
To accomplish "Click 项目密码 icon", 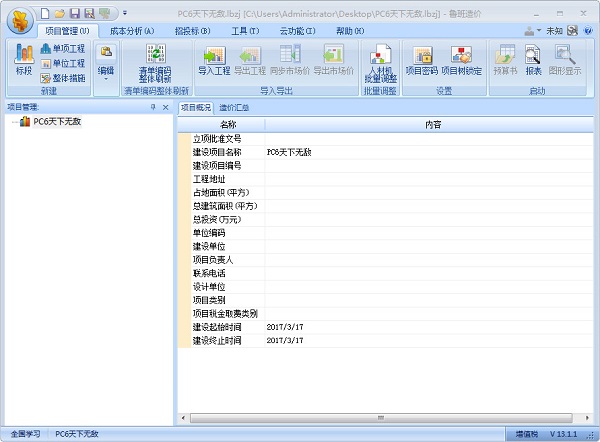I will 422,60.
